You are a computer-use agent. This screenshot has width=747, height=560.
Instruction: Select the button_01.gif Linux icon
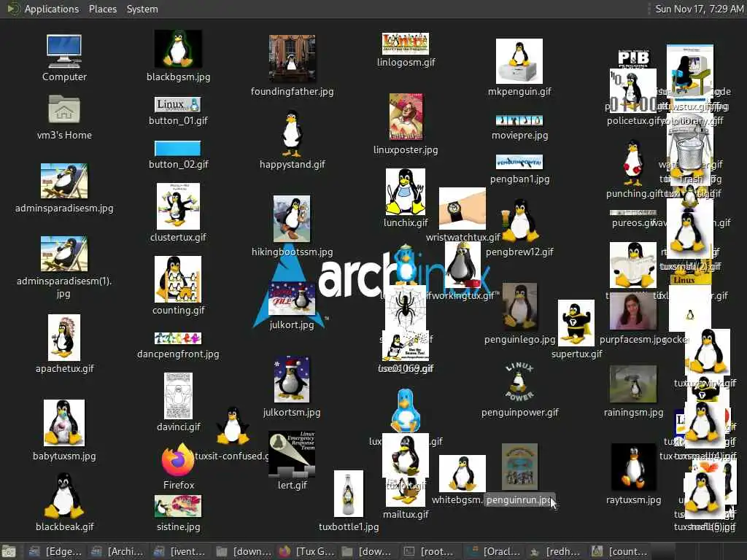(x=178, y=104)
